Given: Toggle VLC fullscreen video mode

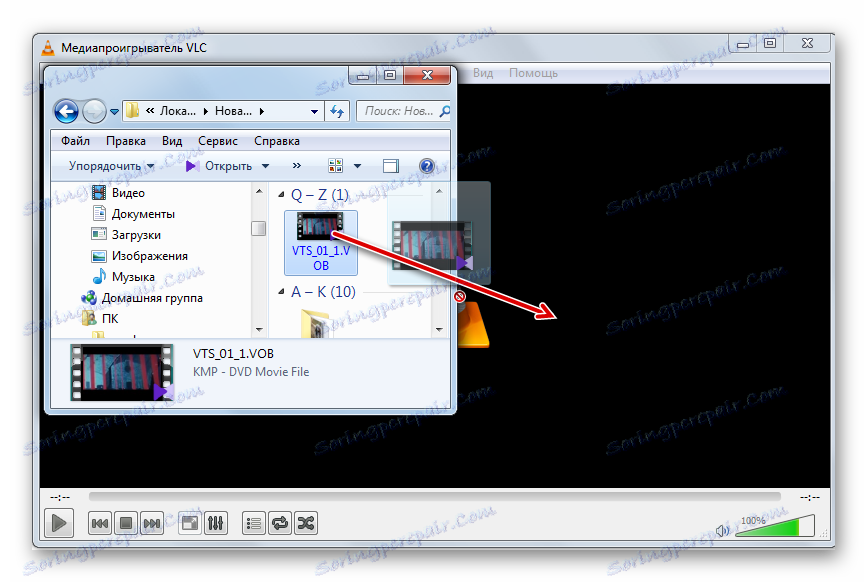Looking at the screenshot, I should point(190,523).
